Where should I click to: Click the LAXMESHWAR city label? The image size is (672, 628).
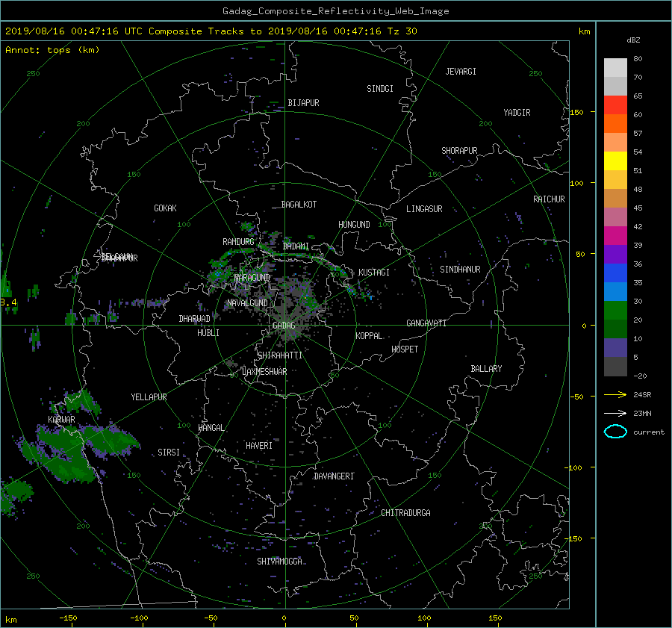[264, 372]
